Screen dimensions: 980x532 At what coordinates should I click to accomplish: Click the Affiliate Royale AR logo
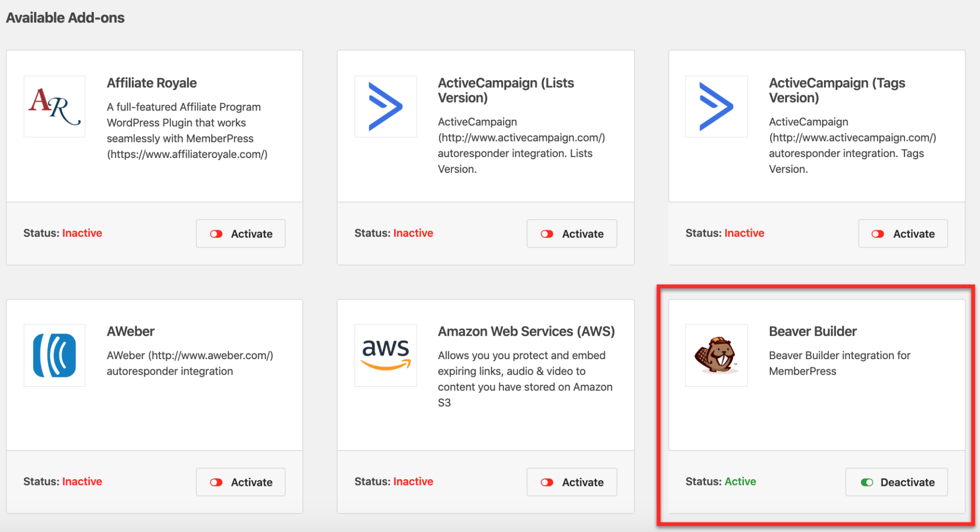[x=54, y=107]
